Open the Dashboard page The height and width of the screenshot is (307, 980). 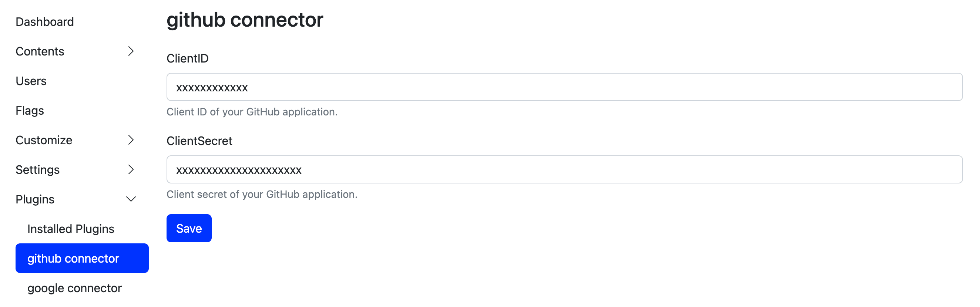[44, 21]
